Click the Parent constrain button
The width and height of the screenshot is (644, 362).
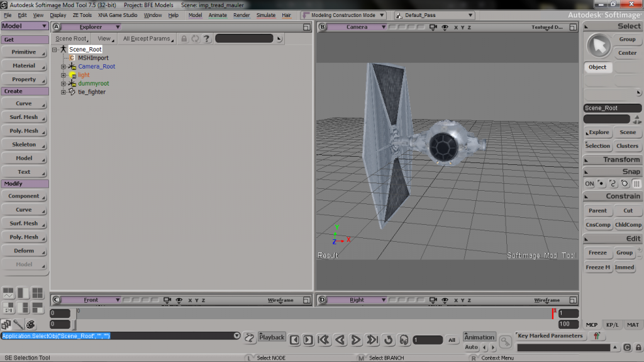click(x=597, y=211)
